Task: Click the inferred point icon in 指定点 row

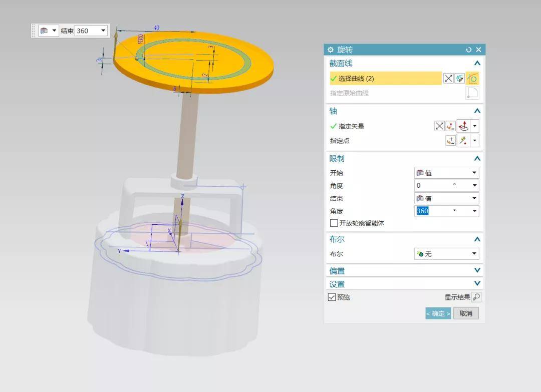Action: tap(464, 141)
